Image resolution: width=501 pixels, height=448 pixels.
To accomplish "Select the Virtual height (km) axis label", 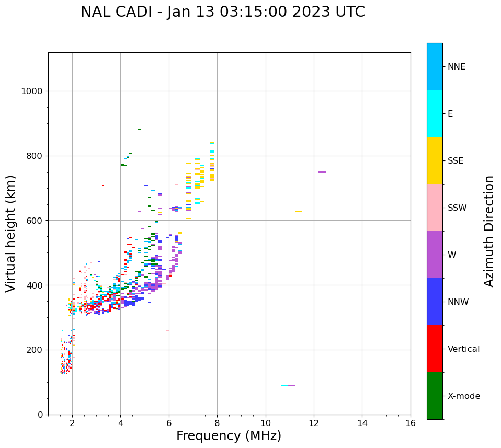I will click(11, 234).
